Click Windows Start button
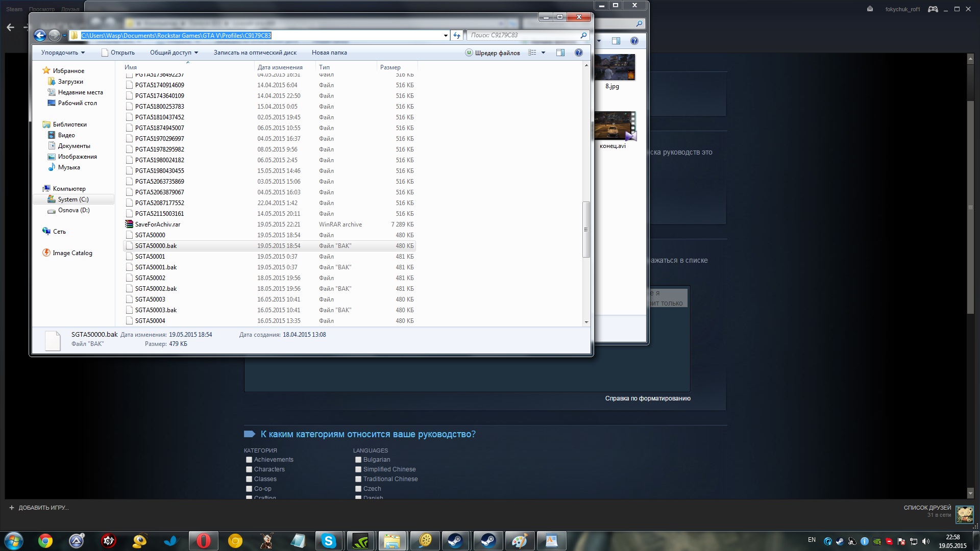The height and width of the screenshot is (551, 980). point(14,541)
